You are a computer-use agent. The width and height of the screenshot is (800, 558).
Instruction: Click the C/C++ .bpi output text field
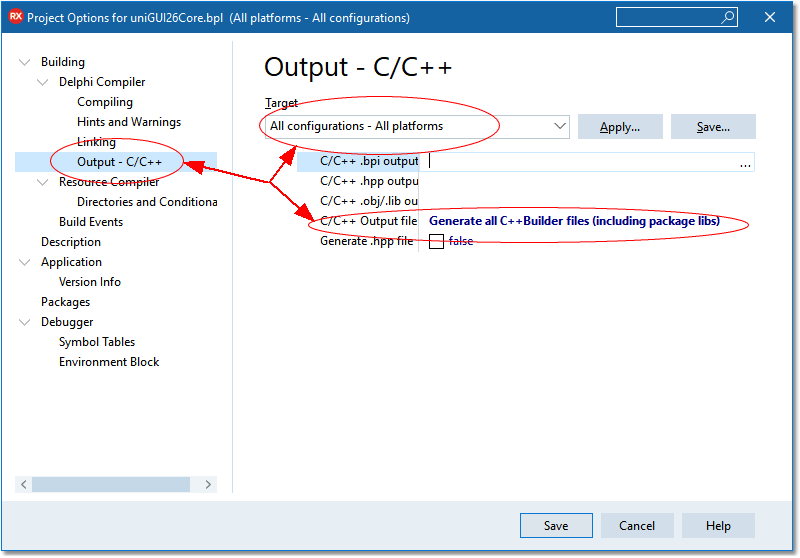click(x=580, y=162)
